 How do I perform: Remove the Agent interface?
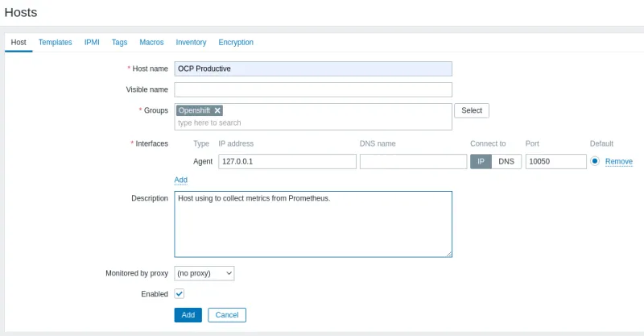(618, 161)
